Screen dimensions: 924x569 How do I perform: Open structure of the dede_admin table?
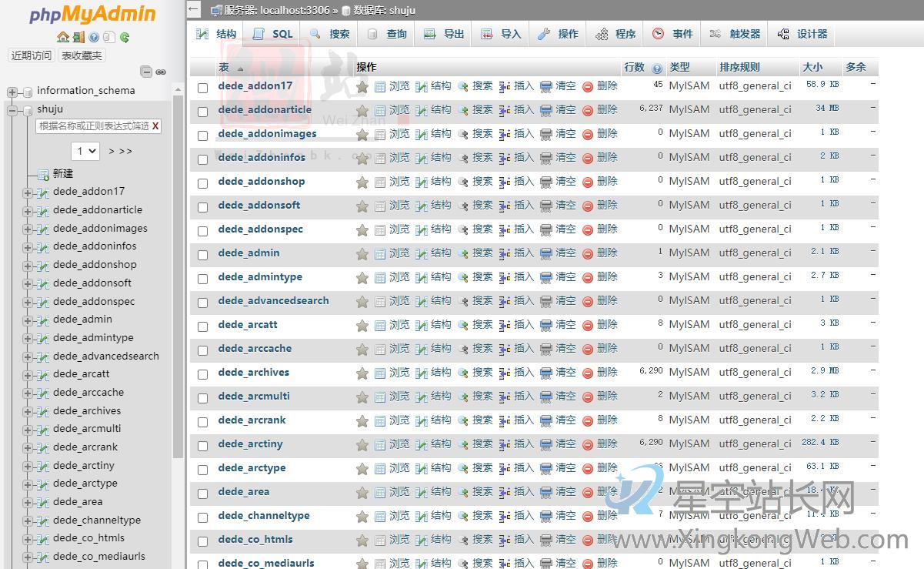click(x=440, y=253)
